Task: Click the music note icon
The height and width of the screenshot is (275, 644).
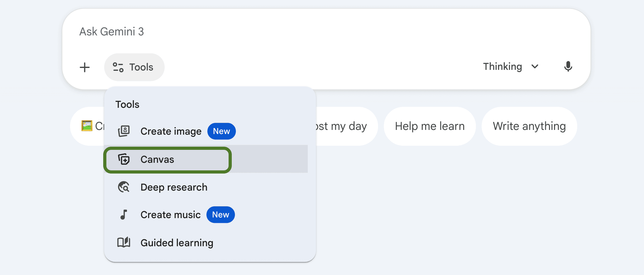Action: [x=124, y=215]
